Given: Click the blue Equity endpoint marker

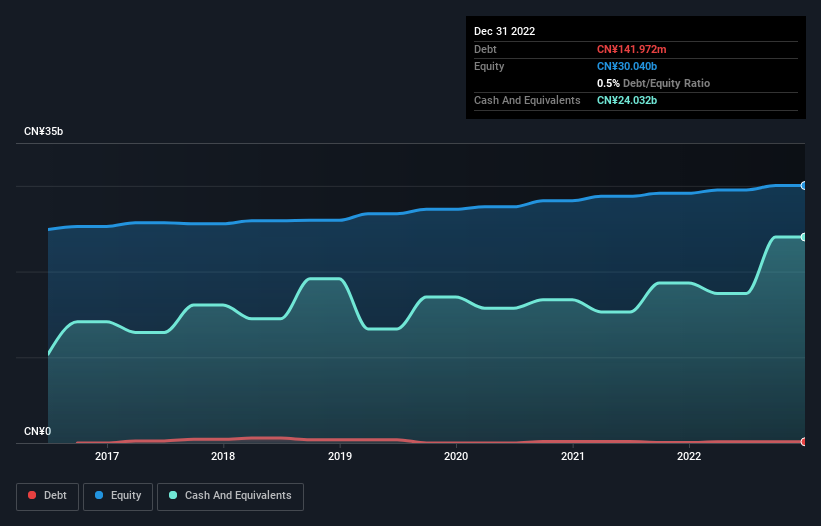Looking at the screenshot, I should tap(804, 185).
